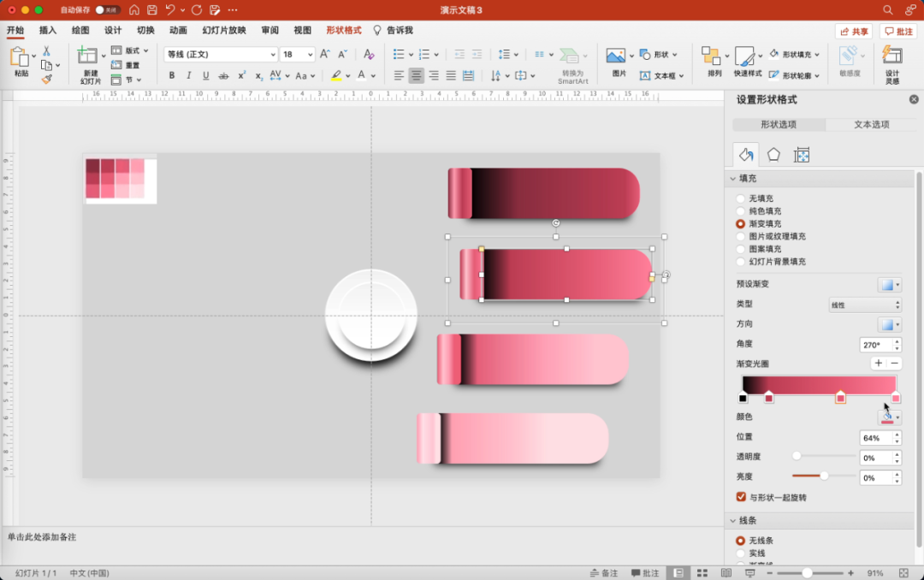This screenshot has height=580, width=924.
Task: Click the Paste clipboard icon
Action: [x=20, y=57]
